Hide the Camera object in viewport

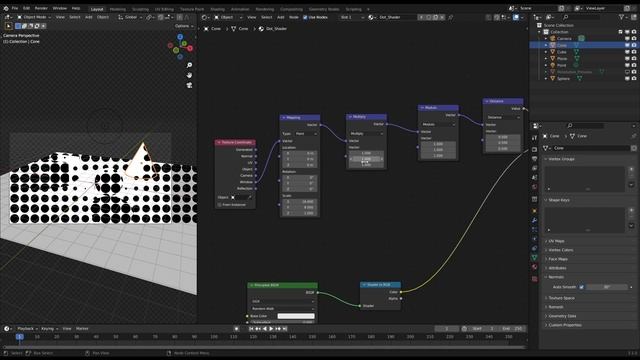[x=627, y=39]
